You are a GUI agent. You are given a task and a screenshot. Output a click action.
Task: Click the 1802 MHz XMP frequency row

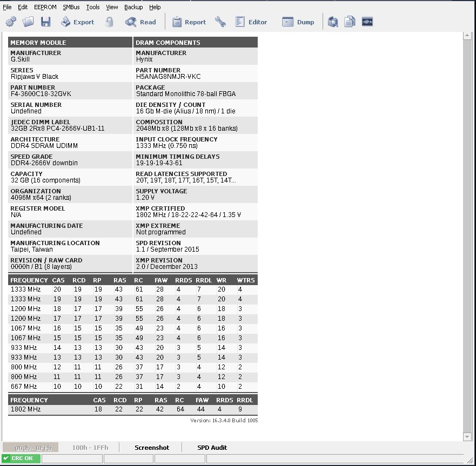pyautogui.click(x=133, y=409)
